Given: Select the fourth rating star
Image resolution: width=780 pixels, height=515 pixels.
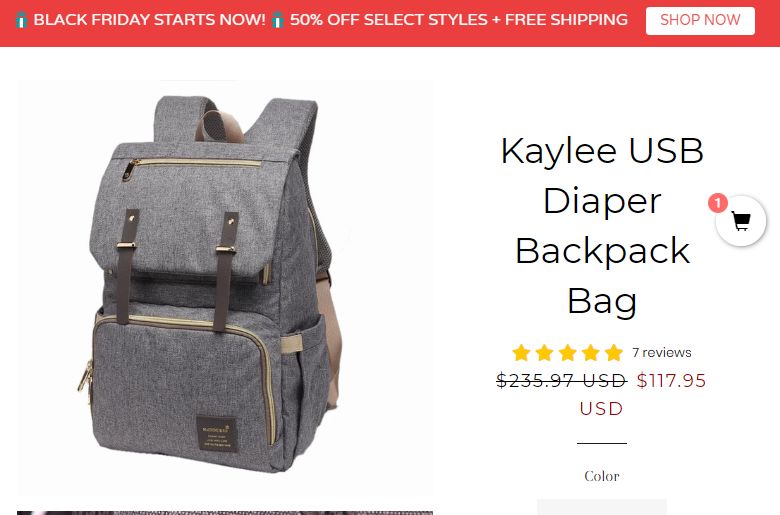Looking at the screenshot, I should 590,353.
